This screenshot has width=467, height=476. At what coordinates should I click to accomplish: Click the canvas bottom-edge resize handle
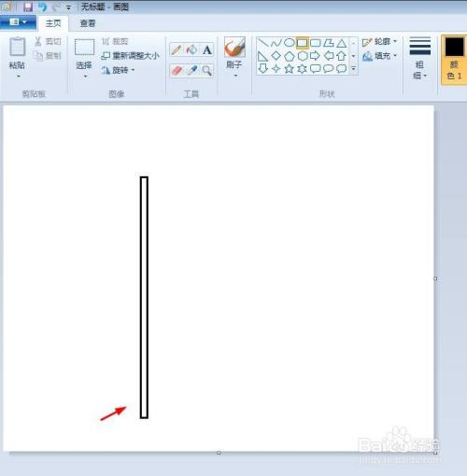pyautogui.click(x=219, y=453)
